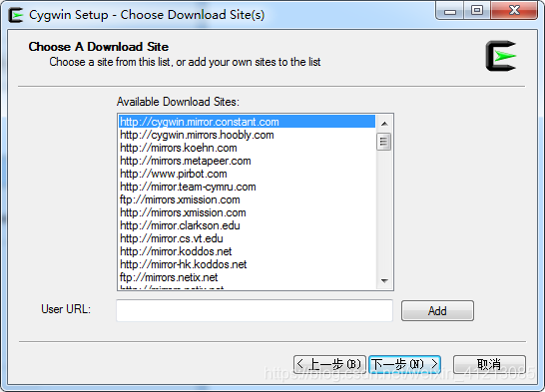Select ftp://mirrors.xmission.com site
545x392 pixels.
click(248, 199)
